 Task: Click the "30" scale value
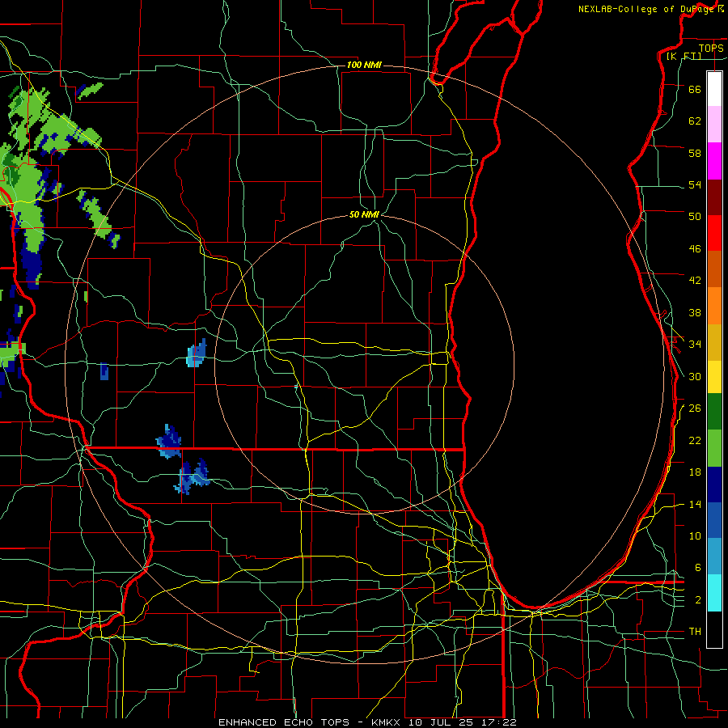pos(695,376)
